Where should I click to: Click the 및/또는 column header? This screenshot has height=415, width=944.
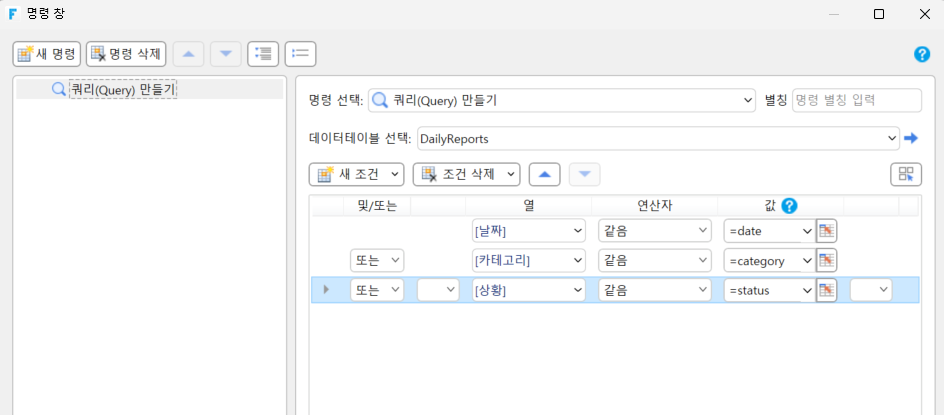pos(376,206)
